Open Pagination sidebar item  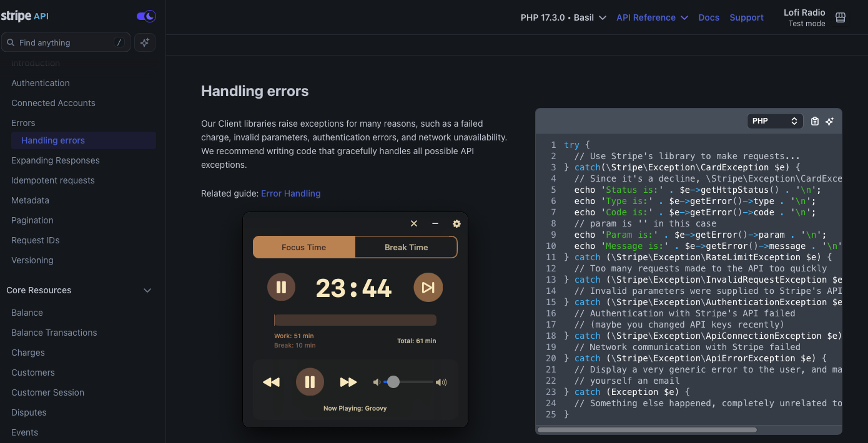[x=32, y=220]
